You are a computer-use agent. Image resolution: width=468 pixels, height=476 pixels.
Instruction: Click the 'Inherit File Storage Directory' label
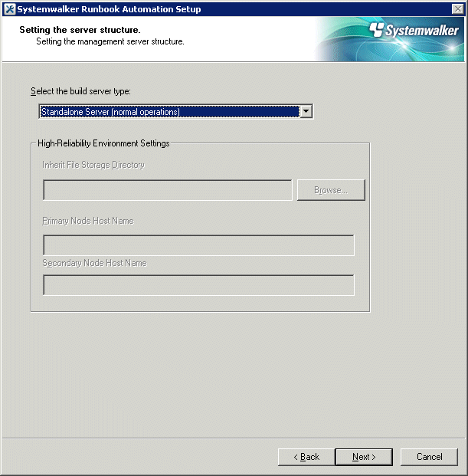coord(93,165)
